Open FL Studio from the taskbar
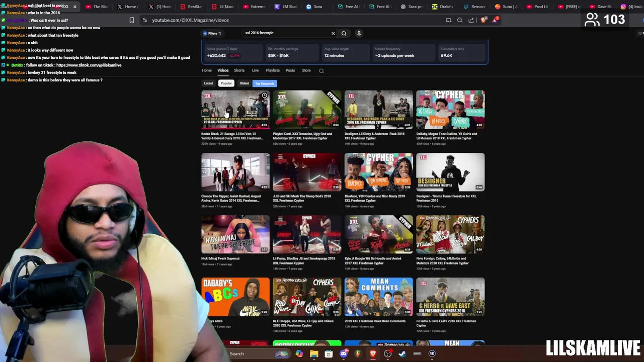644x362 pixels. (x=358, y=353)
